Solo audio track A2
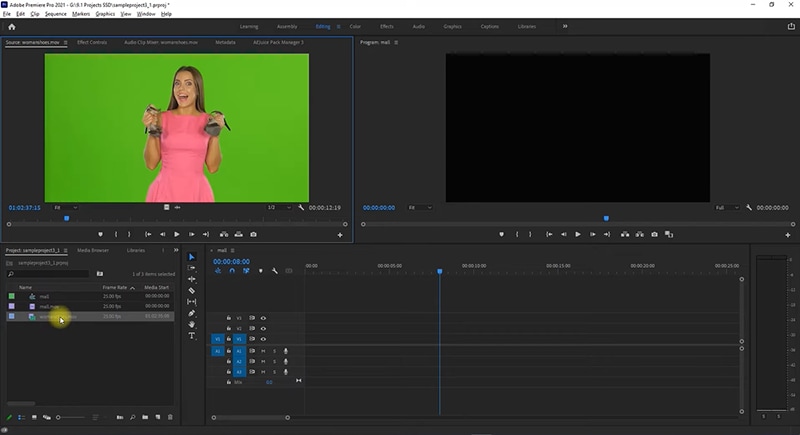The image size is (800, 435). point(274,361)
